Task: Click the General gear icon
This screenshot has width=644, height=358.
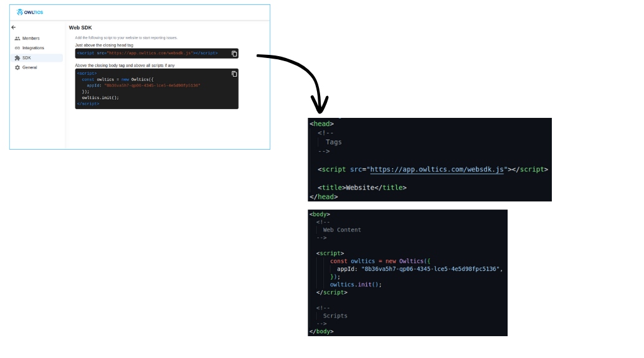Action: coord(17,67)
